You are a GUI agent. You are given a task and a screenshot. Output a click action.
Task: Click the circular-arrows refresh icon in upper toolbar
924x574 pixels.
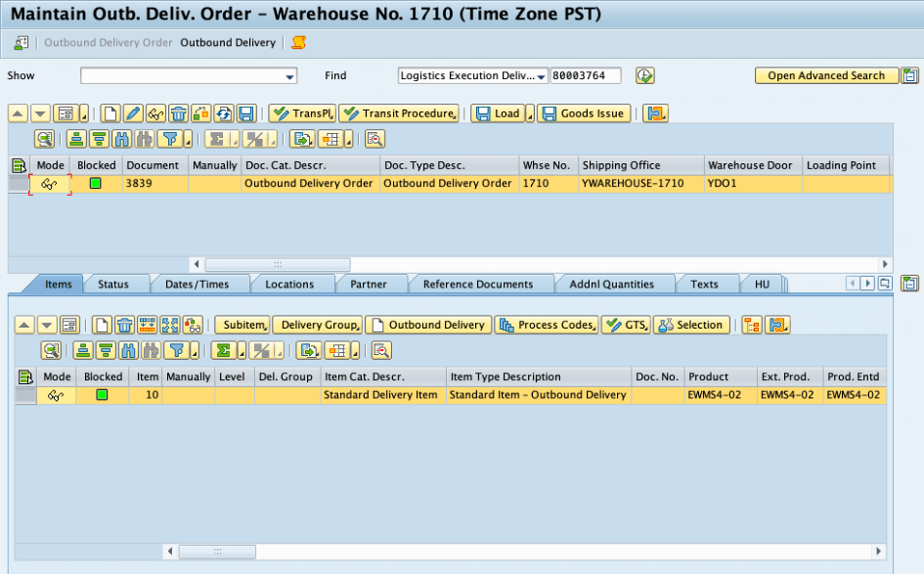[x=224, y=113]
